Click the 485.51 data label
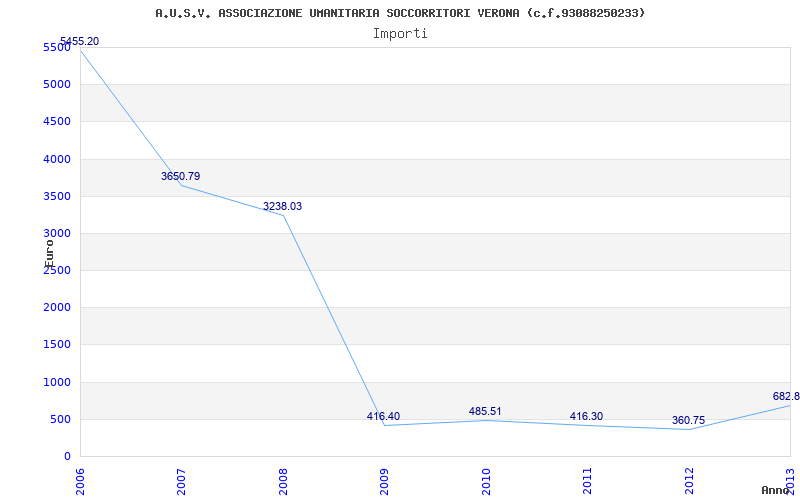800x500 pixels. tap(485, 411)
